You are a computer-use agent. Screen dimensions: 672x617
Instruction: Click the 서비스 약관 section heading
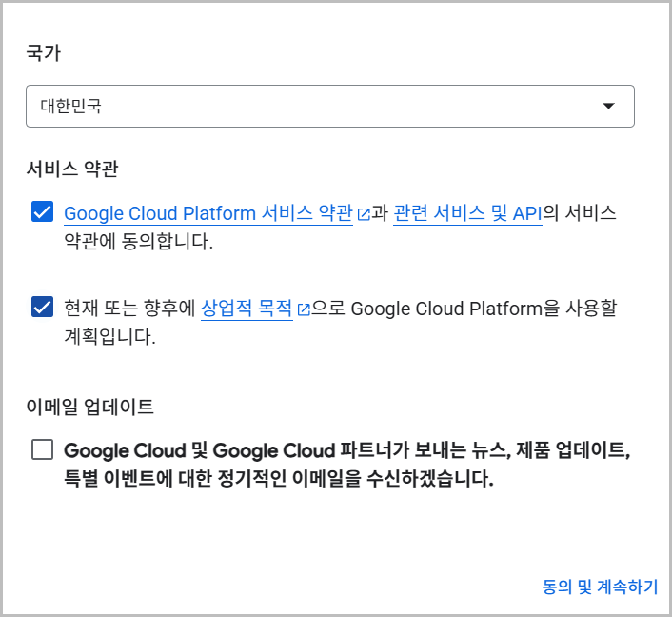(x=72, y=169)
